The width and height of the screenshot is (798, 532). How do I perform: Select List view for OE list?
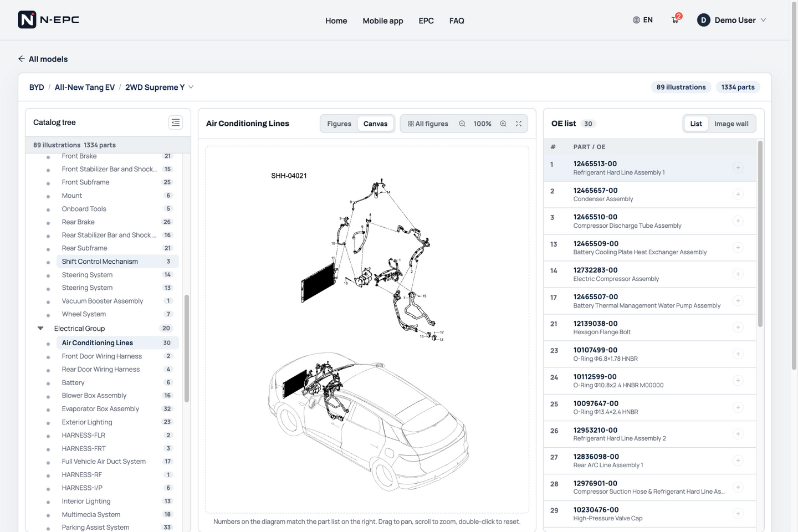pyautogui.click(x=696, y=124)
